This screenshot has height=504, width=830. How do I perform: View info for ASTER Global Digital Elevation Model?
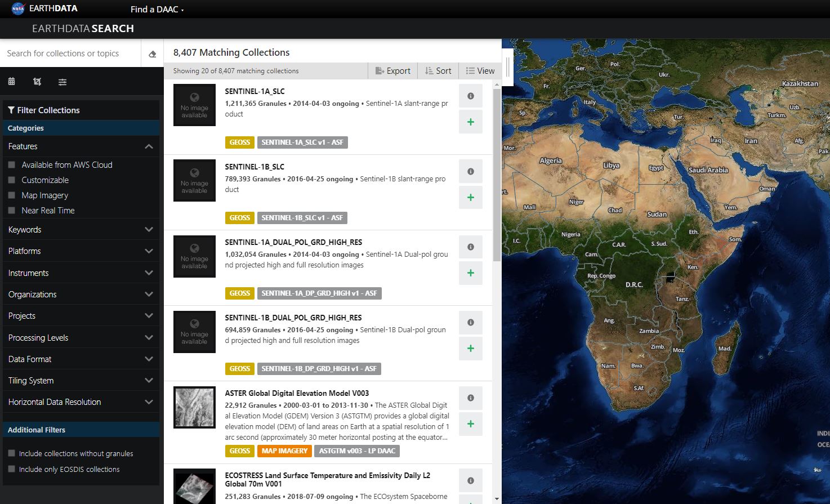pyautogui.click(x=471, y=398)
